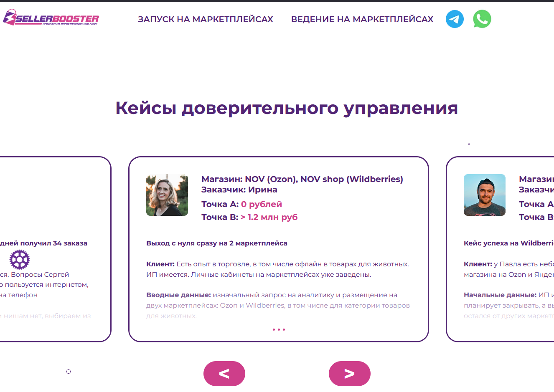Open the ВЕДЕНИЕ НА МАРКЕТПЛЕЙСАХ menu

pyautogui.click(x=363, y=19)
